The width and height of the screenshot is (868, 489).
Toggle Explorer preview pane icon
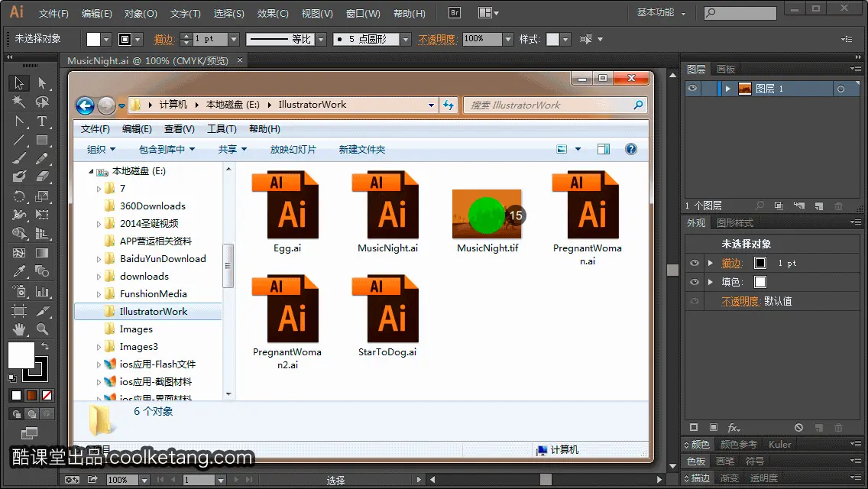(604, 149)
